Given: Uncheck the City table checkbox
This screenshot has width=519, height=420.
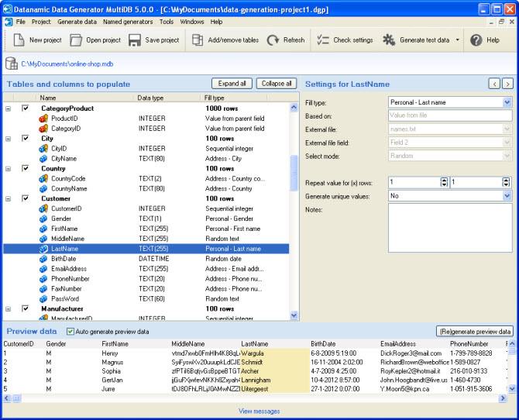Looking at the screenshot, I should pos(25,138).
